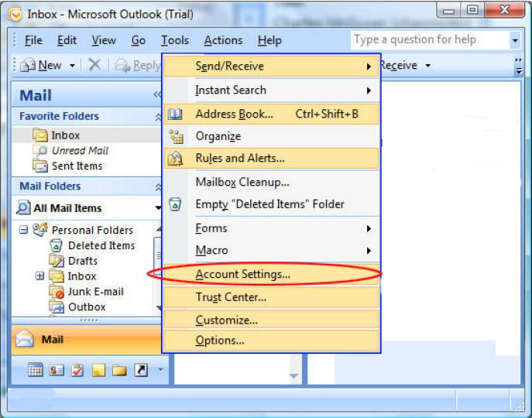Open the Actions menu
532x418 pixels.
[x=223, y=40]
